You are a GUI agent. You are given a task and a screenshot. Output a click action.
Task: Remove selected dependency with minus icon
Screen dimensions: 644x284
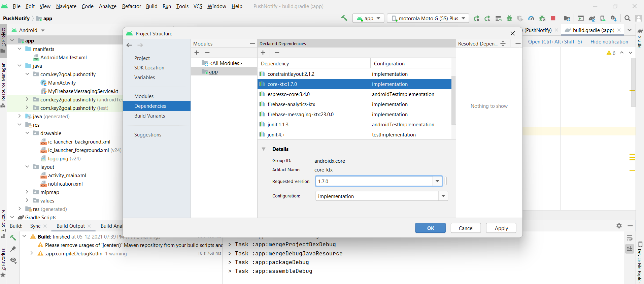(277, 53)
